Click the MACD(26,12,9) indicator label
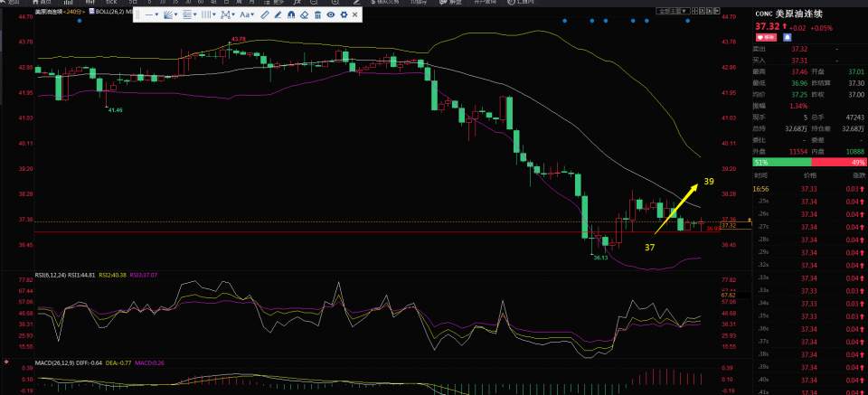The height and width of the screenshot is (395, 868). tap(53, 363)
